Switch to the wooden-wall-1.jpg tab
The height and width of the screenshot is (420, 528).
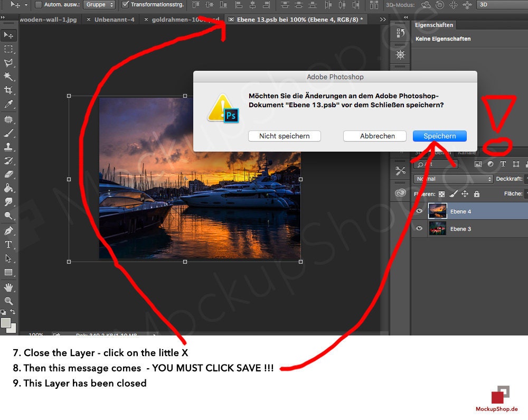pyautogui.click(x=48, y=20)
